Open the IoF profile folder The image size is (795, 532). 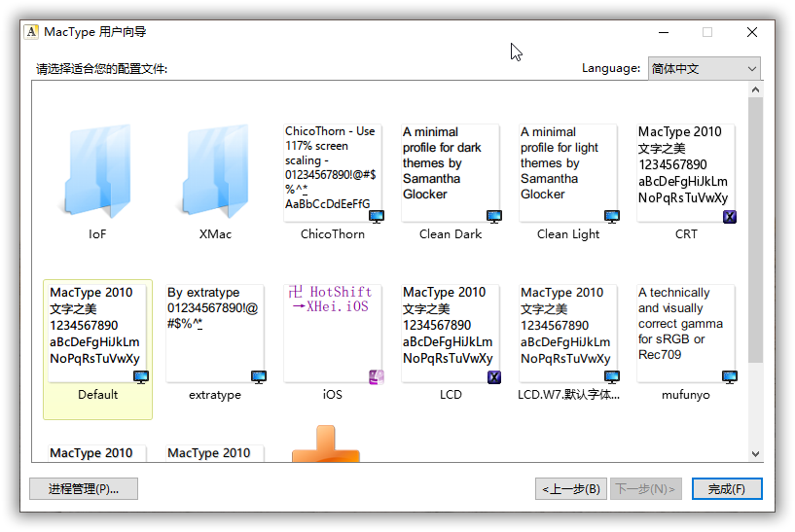(x=97, y=171)
